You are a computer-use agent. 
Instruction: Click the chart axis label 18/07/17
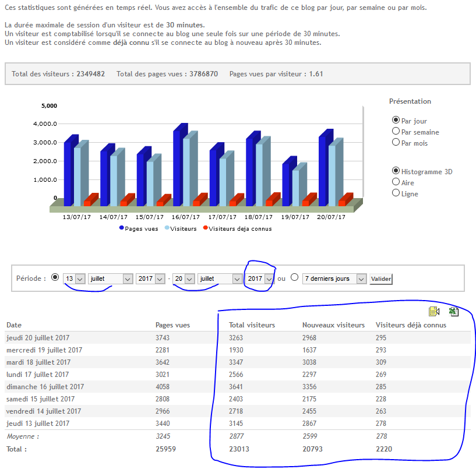click(x=258, y=217)
